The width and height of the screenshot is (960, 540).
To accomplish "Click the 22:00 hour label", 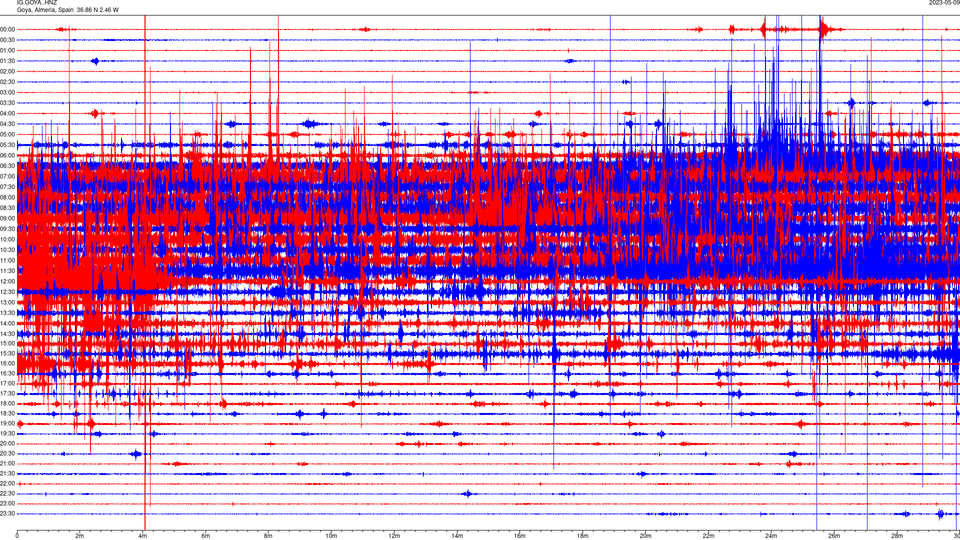I will 8,484.
